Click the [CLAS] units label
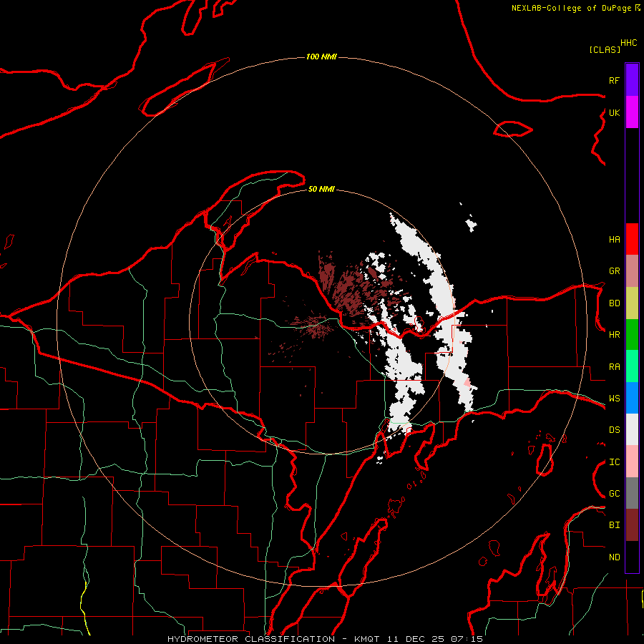Image resolution: width=644 pixels, height=644 pixels. [605, 49]
